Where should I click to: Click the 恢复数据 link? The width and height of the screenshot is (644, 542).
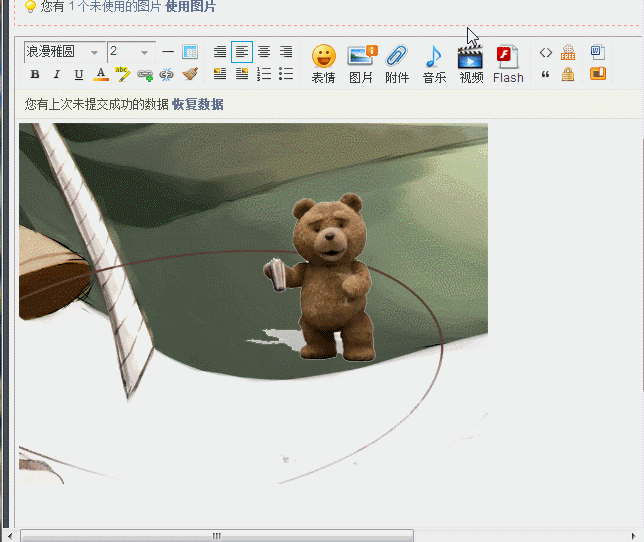(198, 104)
